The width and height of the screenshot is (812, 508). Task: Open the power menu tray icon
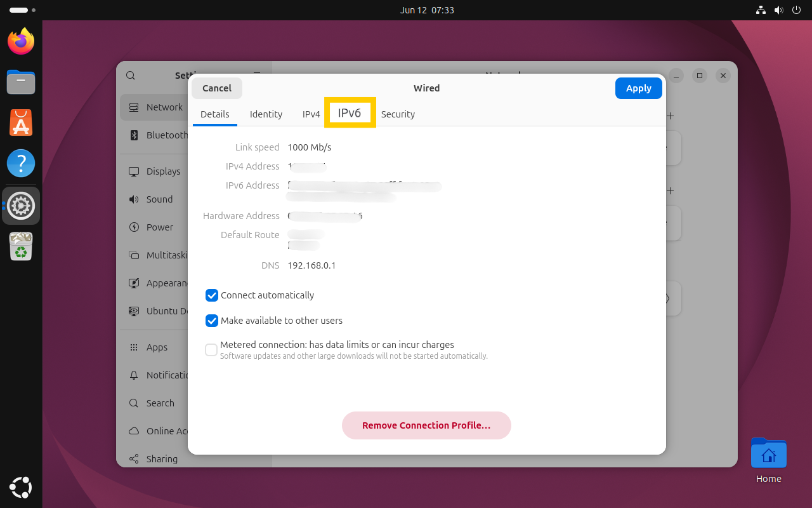[797, 10]
